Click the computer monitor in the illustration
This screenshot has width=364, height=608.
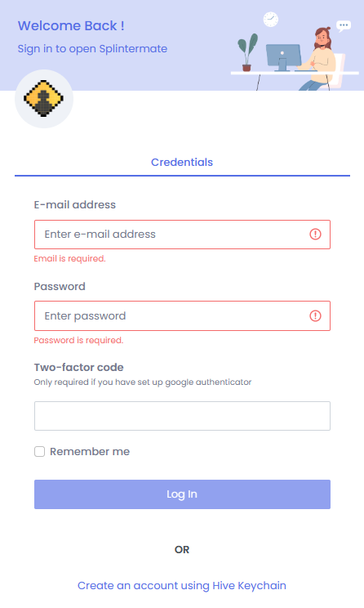(283, 57)
